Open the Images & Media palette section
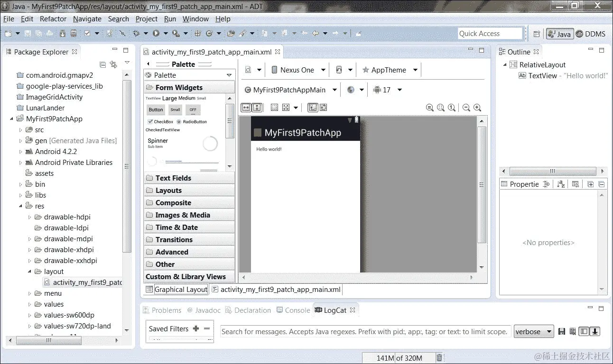This screenshot has height=364, width=613. pos(189,215)
